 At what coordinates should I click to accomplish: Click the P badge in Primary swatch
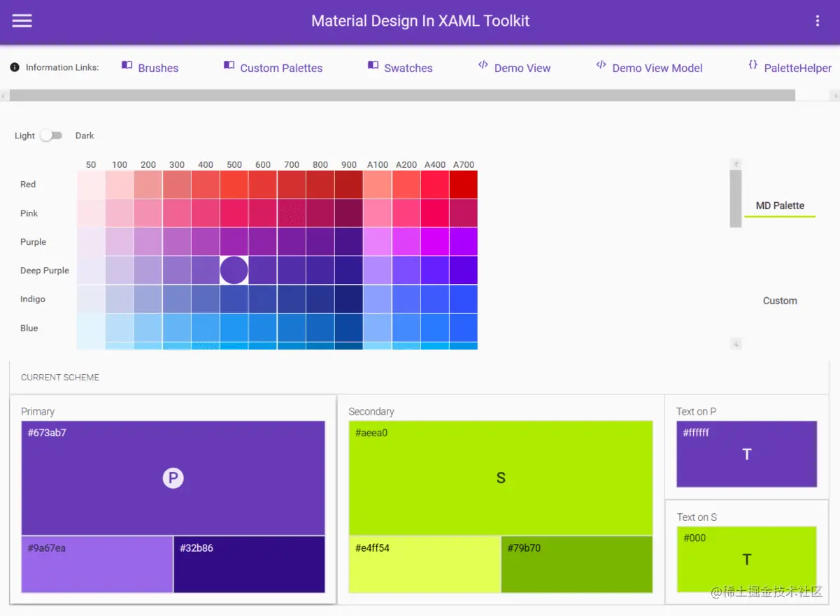tap(173, 478)
